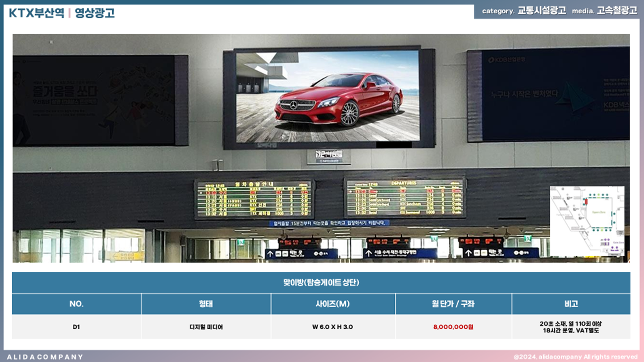
Task: Click the central red car digital billboard
Action: (x=327, y=97)
